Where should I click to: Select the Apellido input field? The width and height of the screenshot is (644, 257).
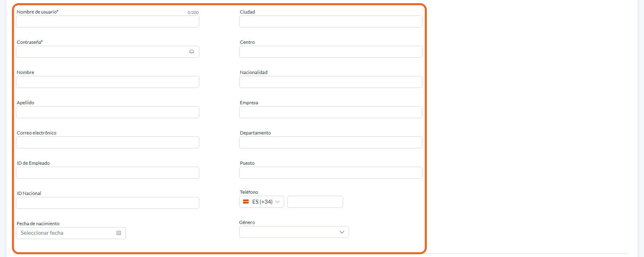coord(108,112)
